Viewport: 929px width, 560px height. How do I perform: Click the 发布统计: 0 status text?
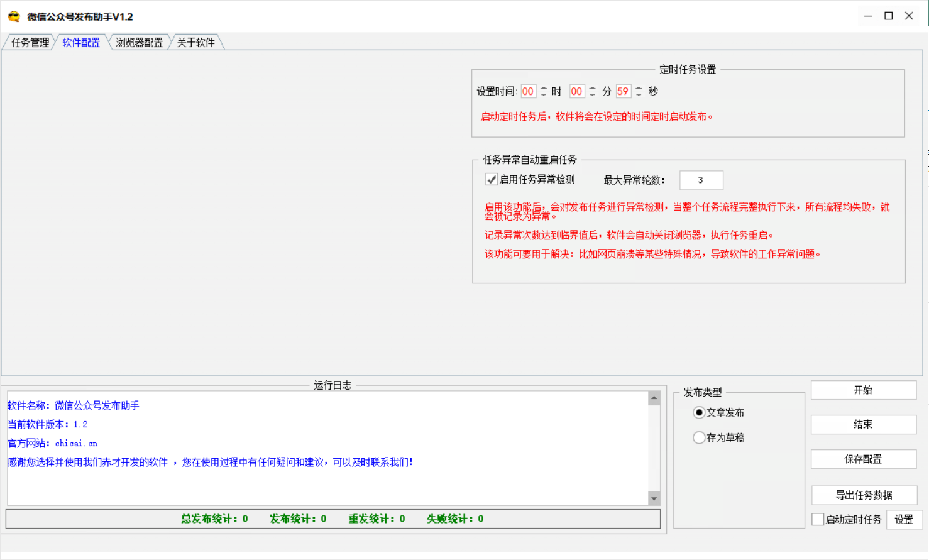(x=298, y=519)
